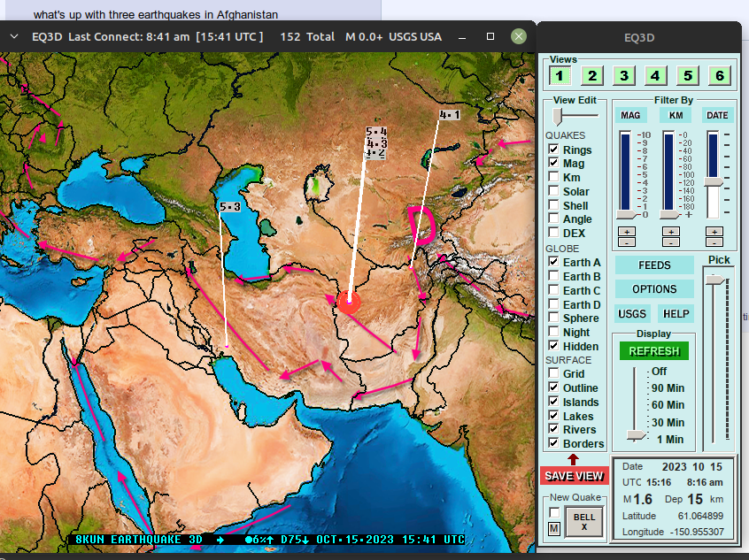Click the Pick slider handle
This screenshot has width=749, height=560.
(715, 280)
